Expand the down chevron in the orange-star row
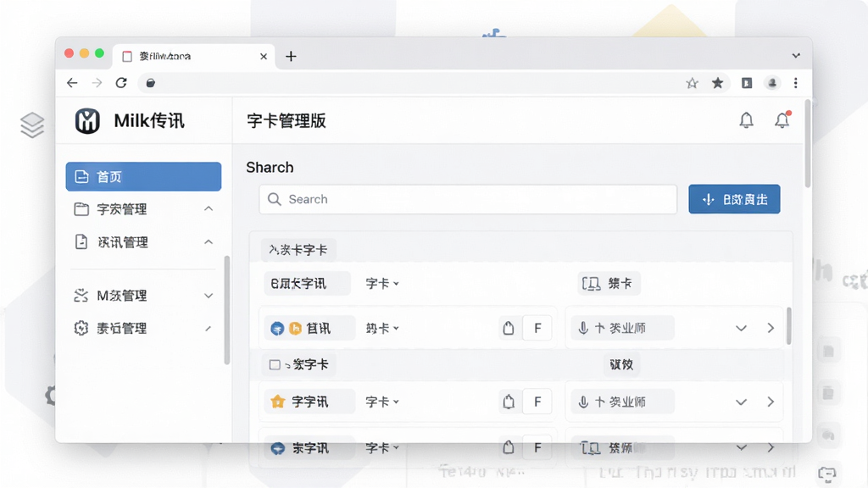This screenshot has height=488, width=868. [x=741, y=402]
